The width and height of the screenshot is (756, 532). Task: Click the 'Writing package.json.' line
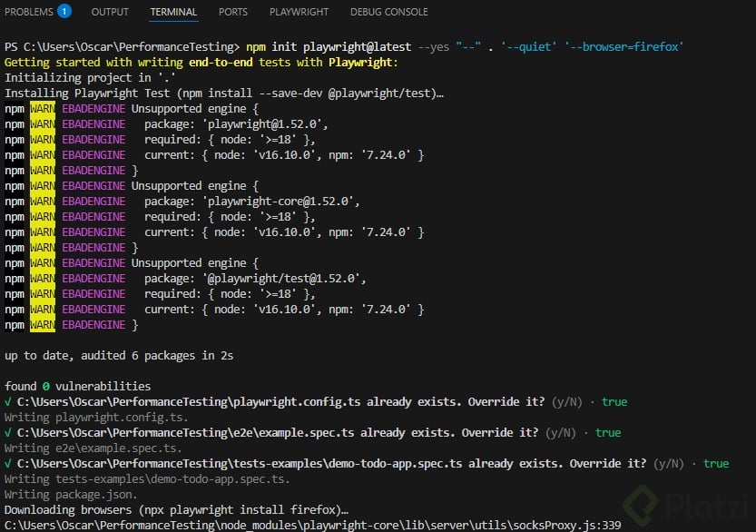click(x=71, y=495)
